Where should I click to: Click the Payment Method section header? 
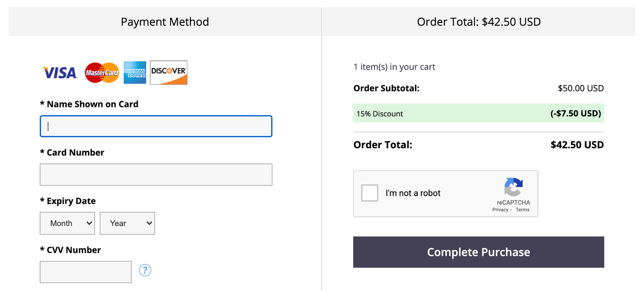point(165,22)
